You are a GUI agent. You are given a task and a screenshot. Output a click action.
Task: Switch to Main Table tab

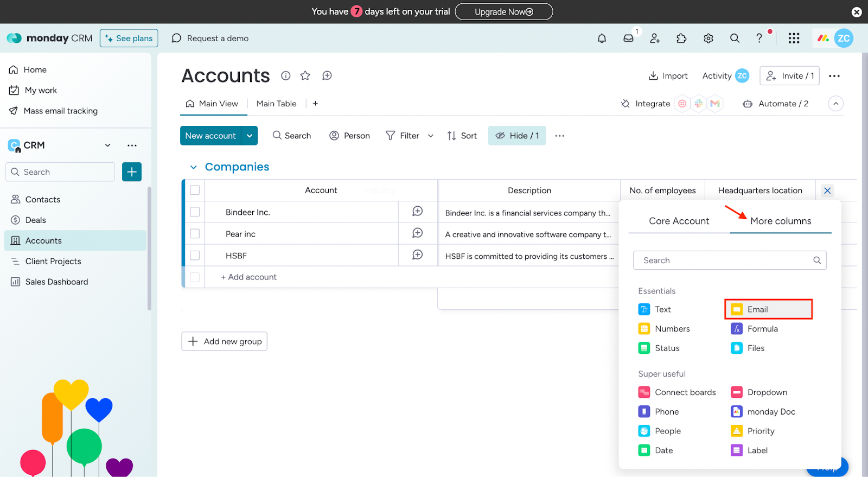coord(276,104)
